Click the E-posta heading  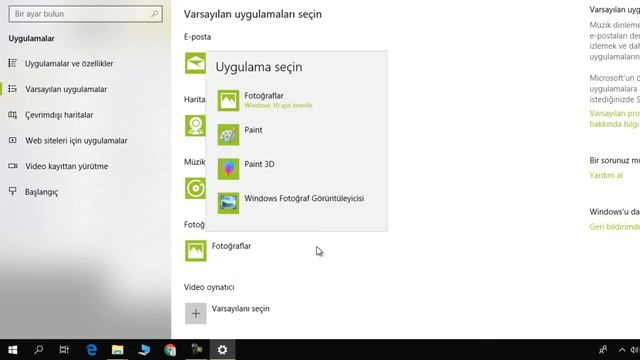[x=198, y=37]
